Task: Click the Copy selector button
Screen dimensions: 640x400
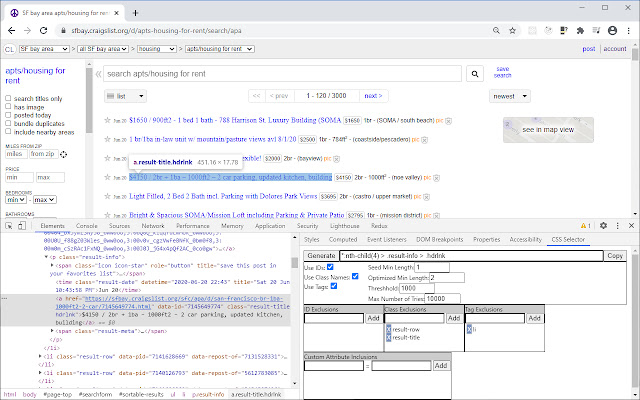Action: (615, 256)
